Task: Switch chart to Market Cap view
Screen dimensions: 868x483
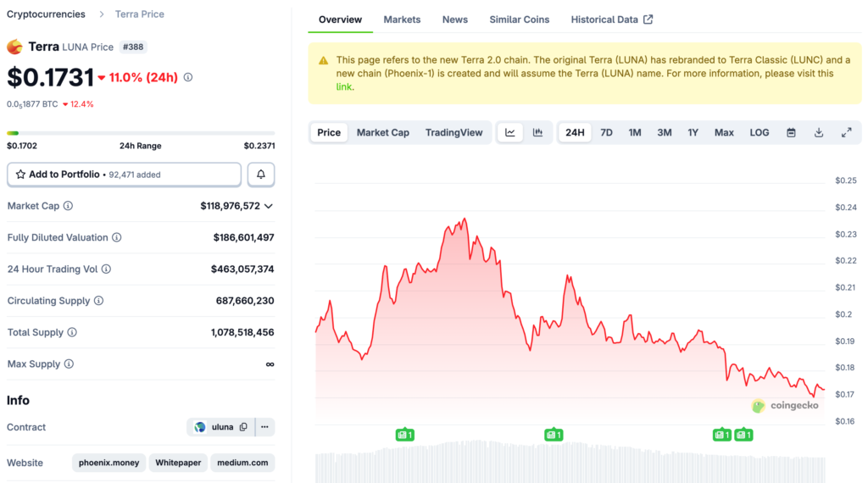Action: pyautogui.click(x=382, y=133)
